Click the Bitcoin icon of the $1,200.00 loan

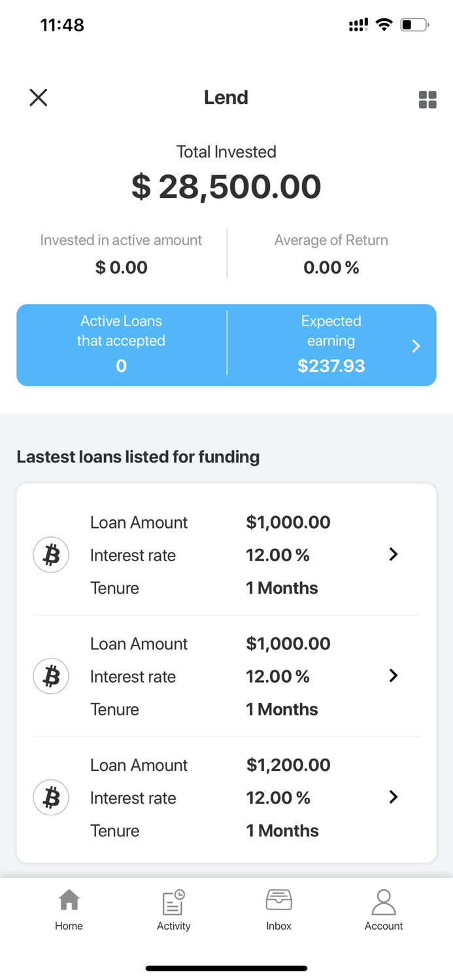coord(51,797)
